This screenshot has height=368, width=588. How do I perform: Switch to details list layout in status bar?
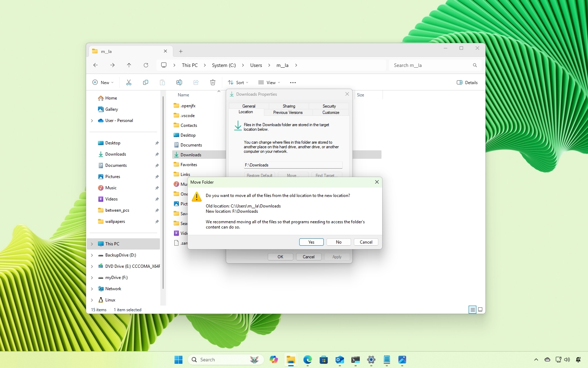tap(472, 310)
